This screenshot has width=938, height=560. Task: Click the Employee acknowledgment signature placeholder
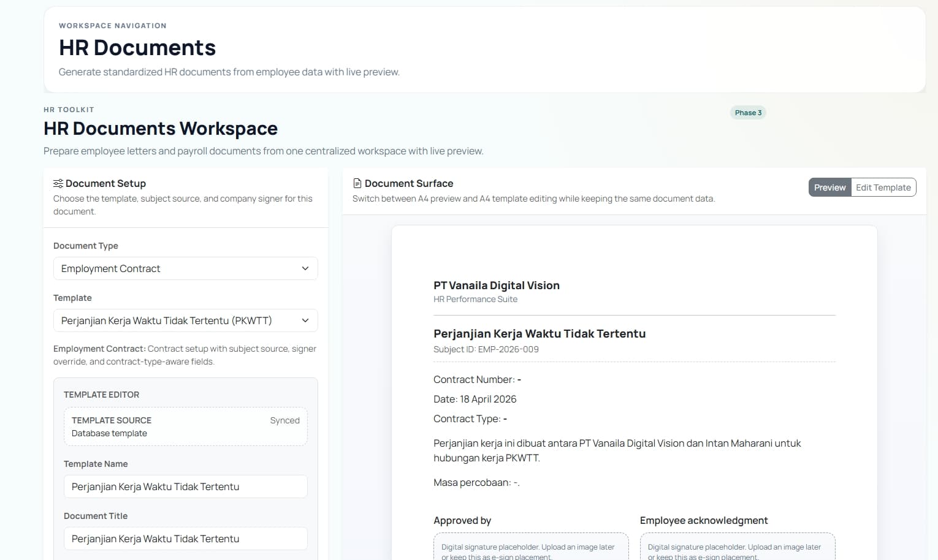[x=738, y=547]
